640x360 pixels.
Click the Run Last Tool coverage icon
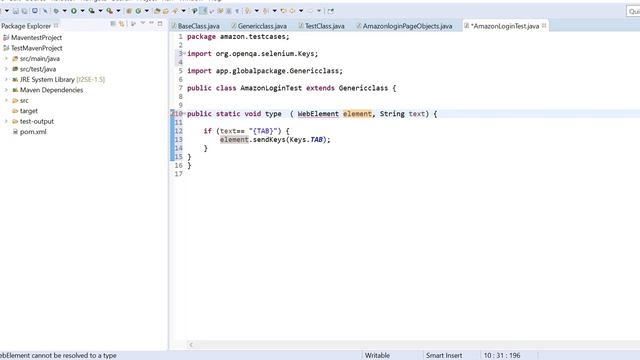point(92,11)
